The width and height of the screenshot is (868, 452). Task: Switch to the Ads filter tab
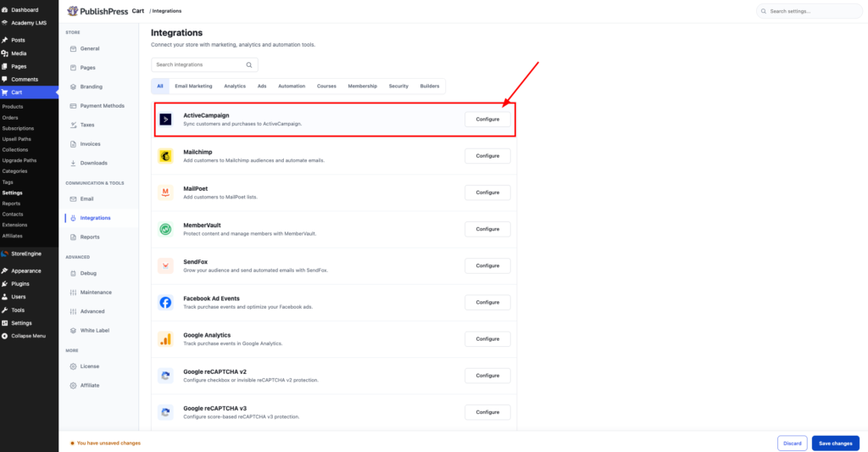(x=262, y=86)
